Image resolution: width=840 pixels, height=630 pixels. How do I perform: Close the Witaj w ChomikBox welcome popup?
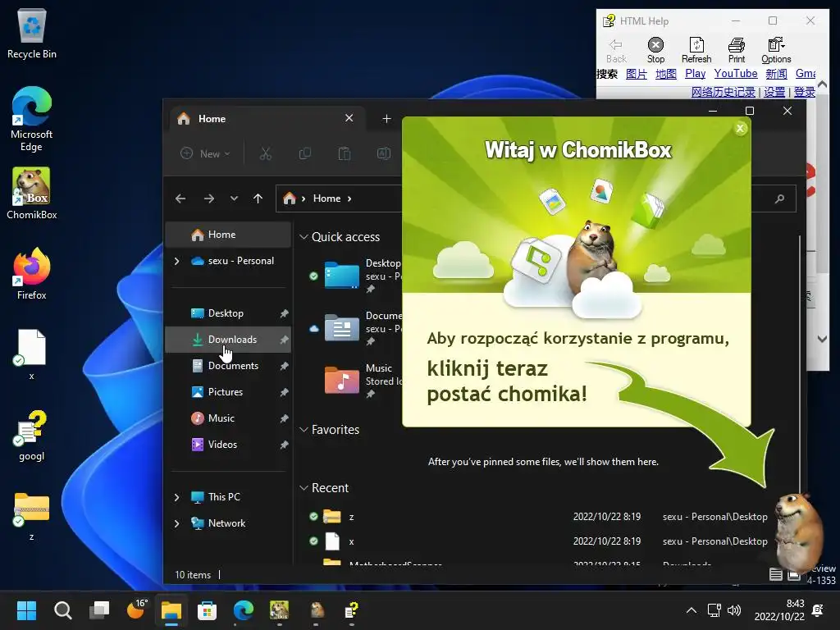coord(741,129)
